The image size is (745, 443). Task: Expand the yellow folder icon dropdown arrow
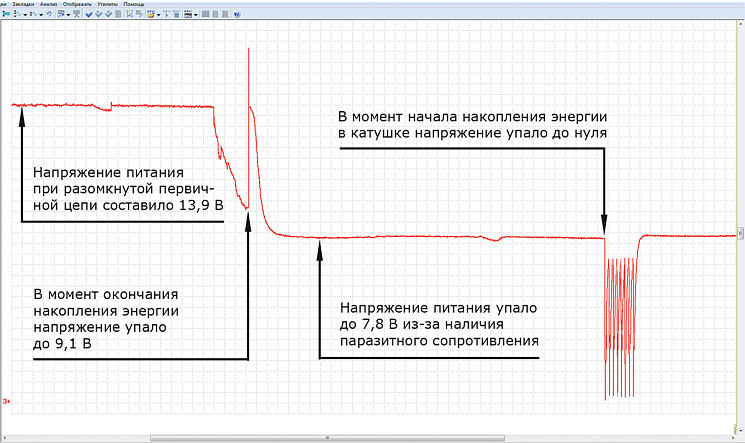click(158, 15)
